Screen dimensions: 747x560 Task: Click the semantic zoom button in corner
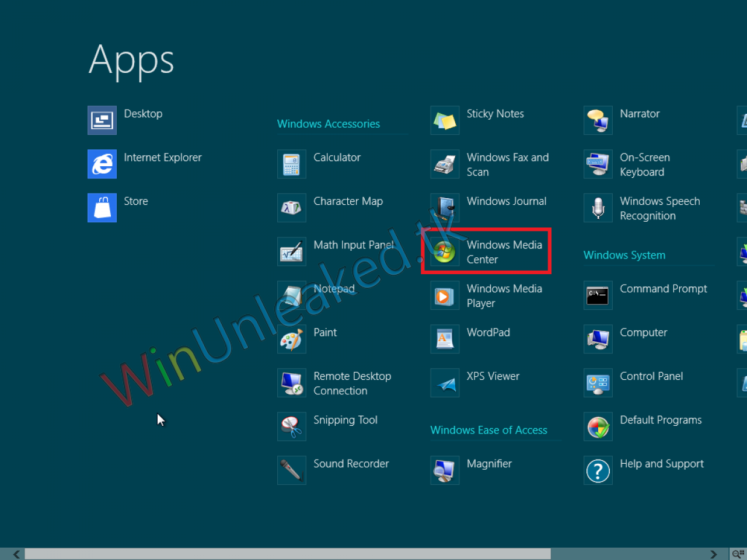pyautogui.click(x=738, y=554)
